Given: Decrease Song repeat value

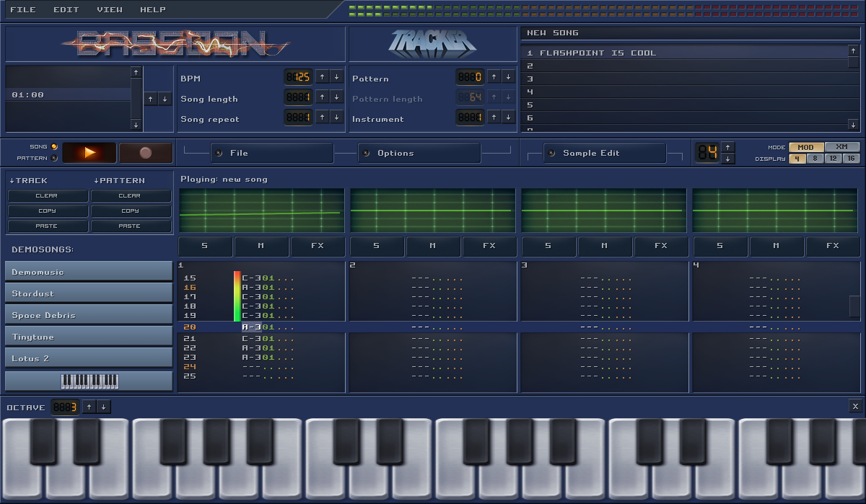Looking at the screenshot, I should (x=336, y=117).
